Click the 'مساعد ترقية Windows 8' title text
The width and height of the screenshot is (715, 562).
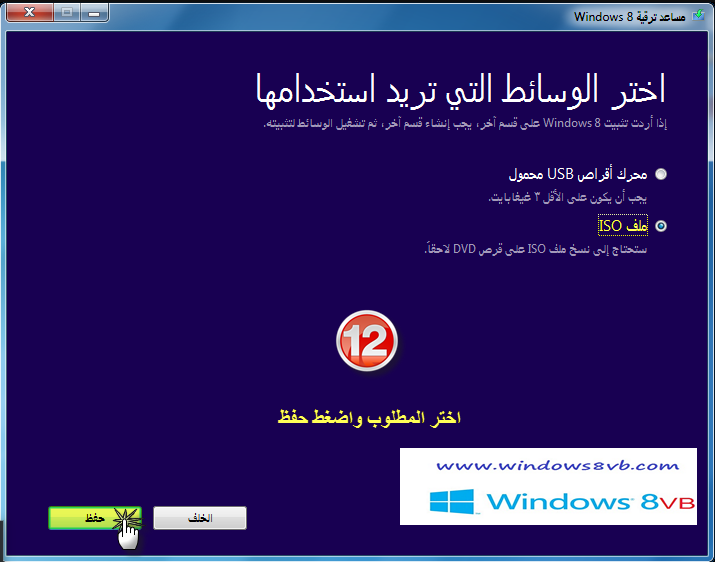coord(629,16)
